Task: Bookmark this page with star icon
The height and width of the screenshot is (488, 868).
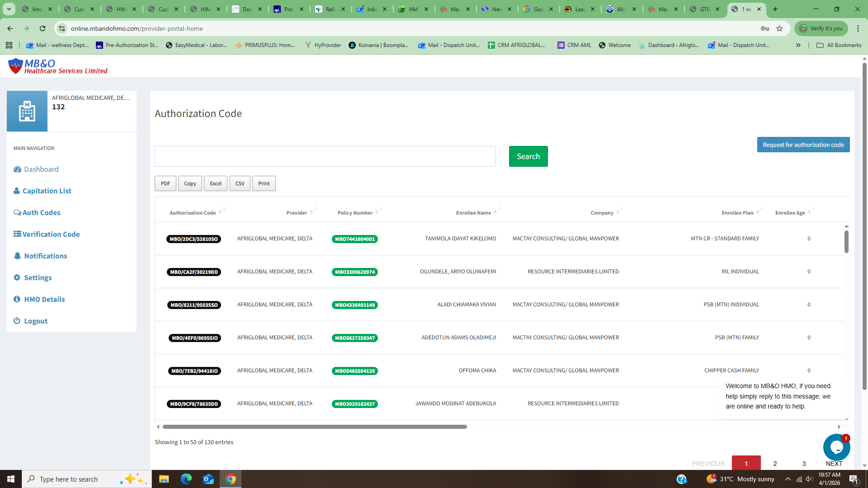Action: coord(779,28)
